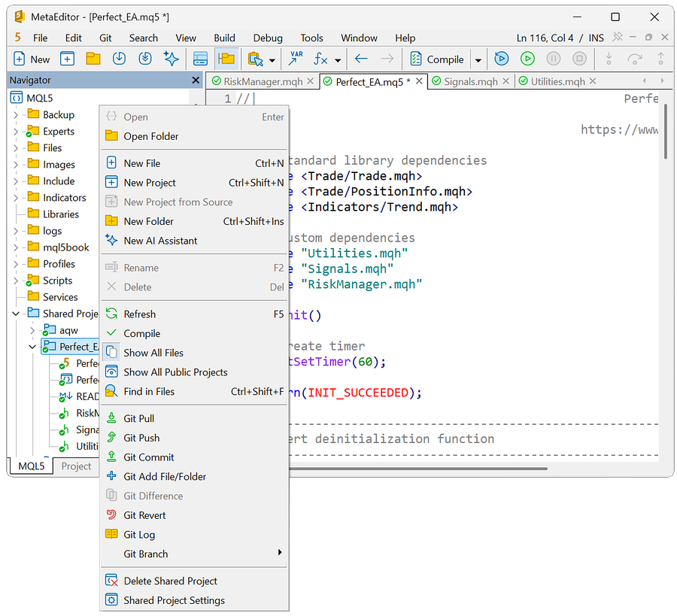Click the navigate back arrow
The width and height of the screenshot is (677, 616).
click(x=361, y=59)
